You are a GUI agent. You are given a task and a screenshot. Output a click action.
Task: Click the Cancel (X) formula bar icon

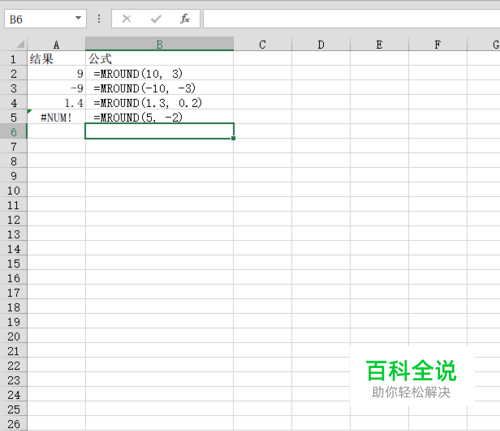coord(126,19)
